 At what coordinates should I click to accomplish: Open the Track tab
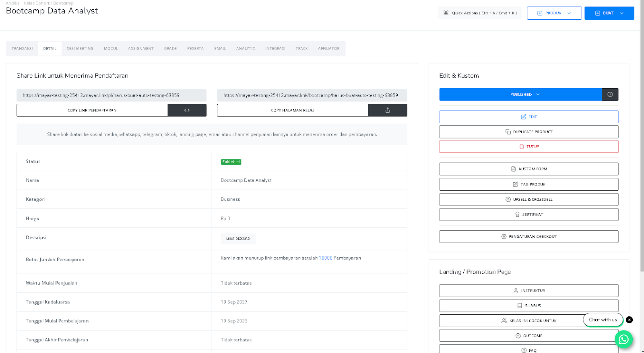[301, 49]
